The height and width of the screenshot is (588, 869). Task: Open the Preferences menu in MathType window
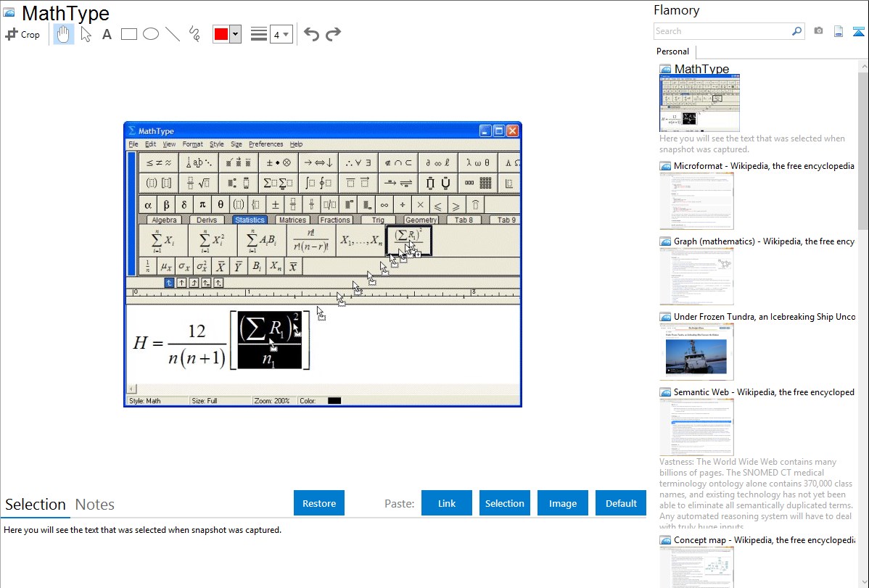(x=266, y=144)
